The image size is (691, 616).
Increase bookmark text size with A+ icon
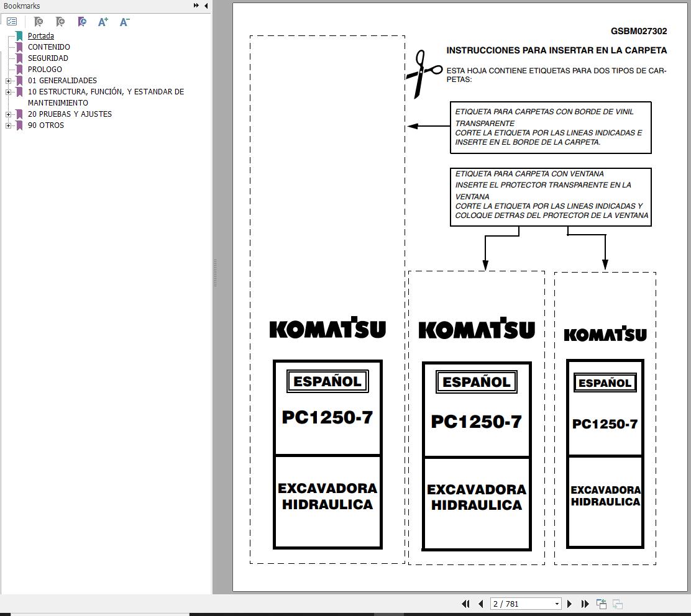click(x=103, y=22)
